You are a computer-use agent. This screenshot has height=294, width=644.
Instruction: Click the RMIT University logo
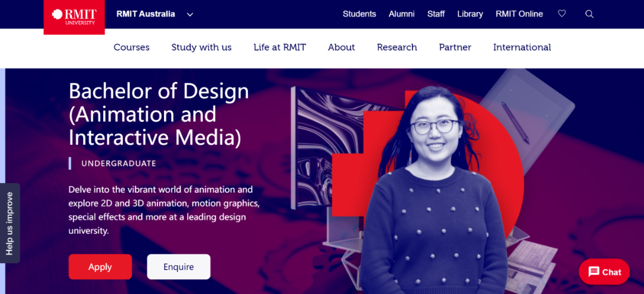pos(74,17)
